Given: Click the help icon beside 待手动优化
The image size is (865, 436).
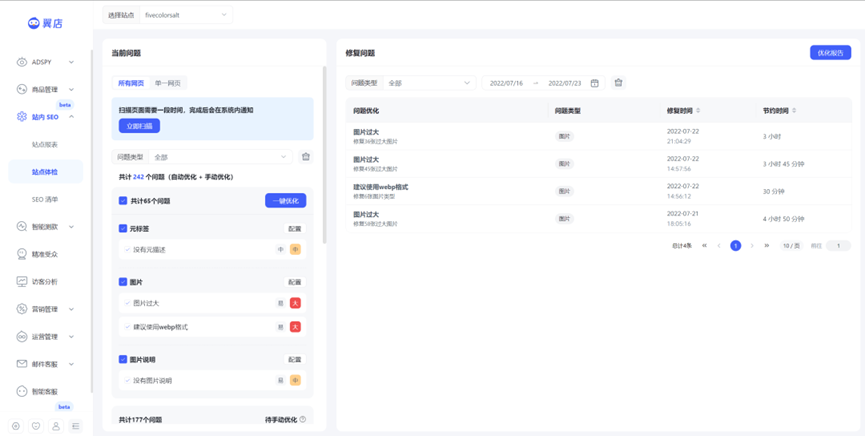Looking at the screenshot, I should tap(302, 419).
